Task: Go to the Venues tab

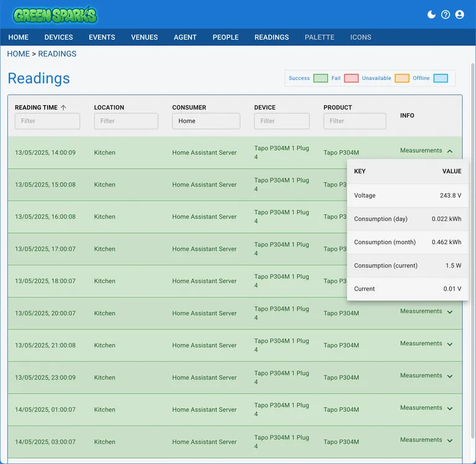Action: [x=144, y=37]
